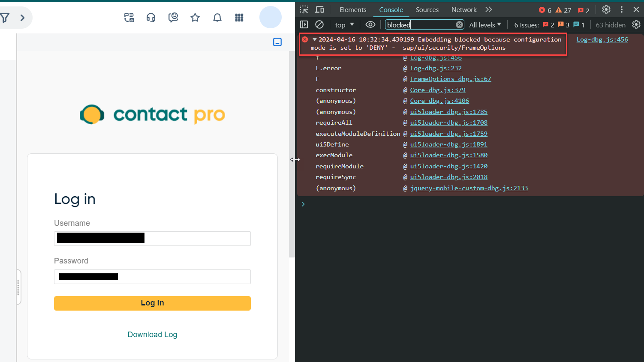Open the All levels dropdown

(x=485, y=25)
